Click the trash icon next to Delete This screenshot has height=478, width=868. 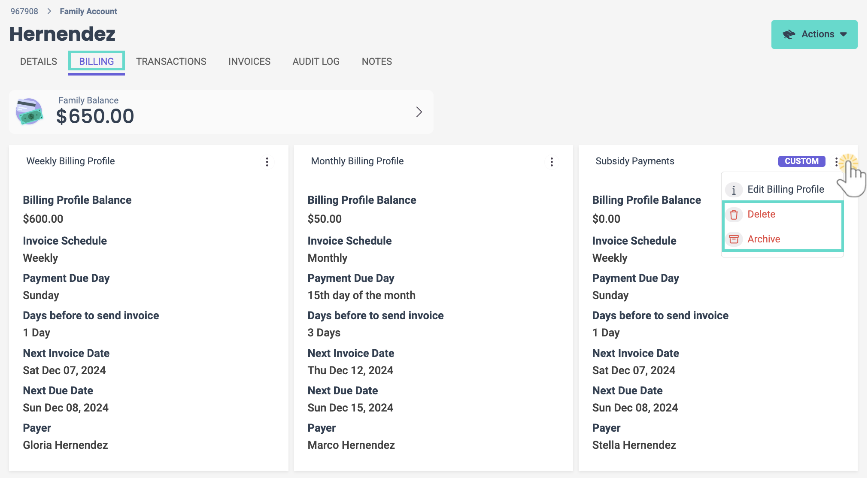point(734,215)
